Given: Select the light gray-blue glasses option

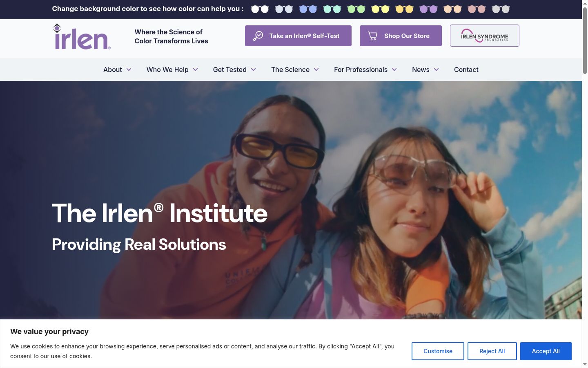Looking at the screenshot, I should click(284, 9).
